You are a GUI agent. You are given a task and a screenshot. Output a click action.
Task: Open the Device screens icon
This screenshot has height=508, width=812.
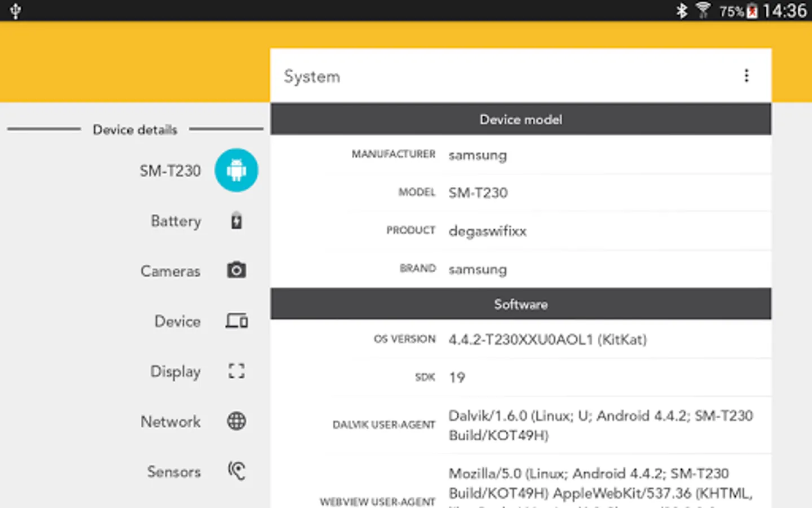point(237,321)
